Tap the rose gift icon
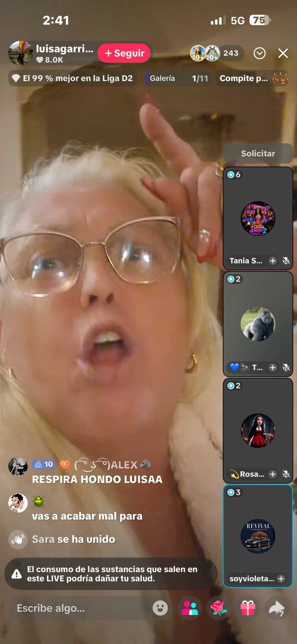The image size is (297, 644). (x=218, y=608)
